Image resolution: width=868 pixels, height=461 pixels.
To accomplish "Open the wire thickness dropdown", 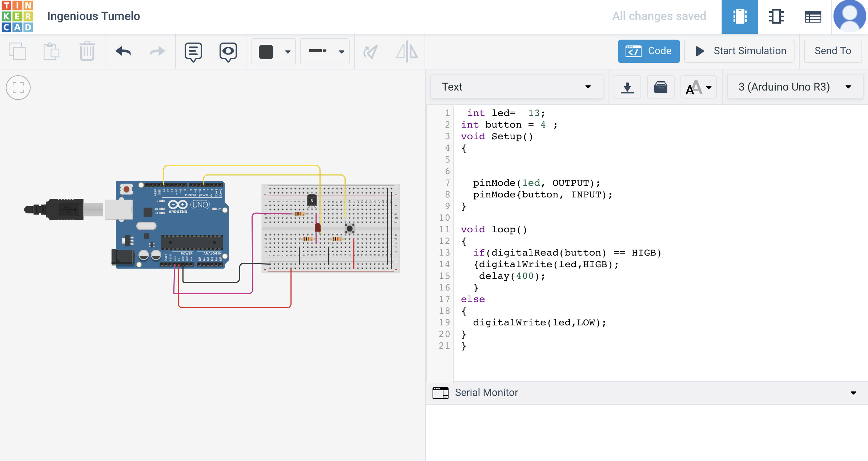I will pos(325,51).
